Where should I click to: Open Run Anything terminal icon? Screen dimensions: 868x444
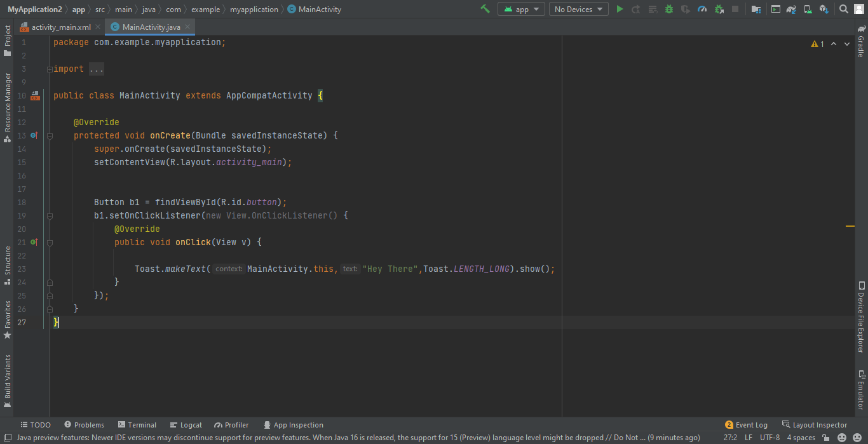click(775, 9)
